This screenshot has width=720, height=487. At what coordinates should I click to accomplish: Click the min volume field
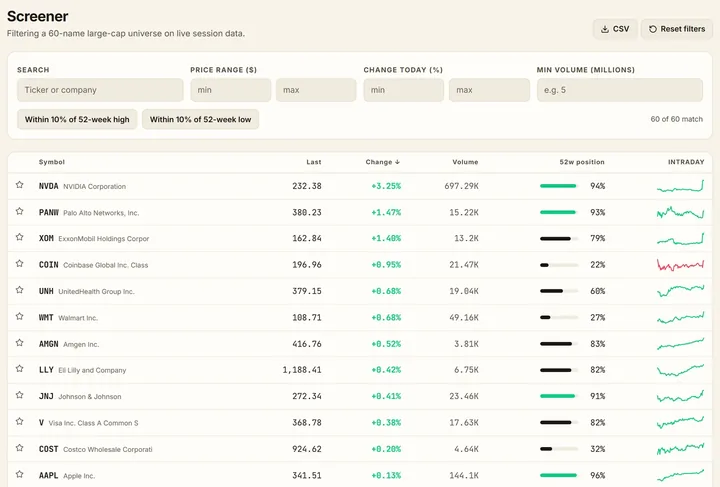(619, 90)
